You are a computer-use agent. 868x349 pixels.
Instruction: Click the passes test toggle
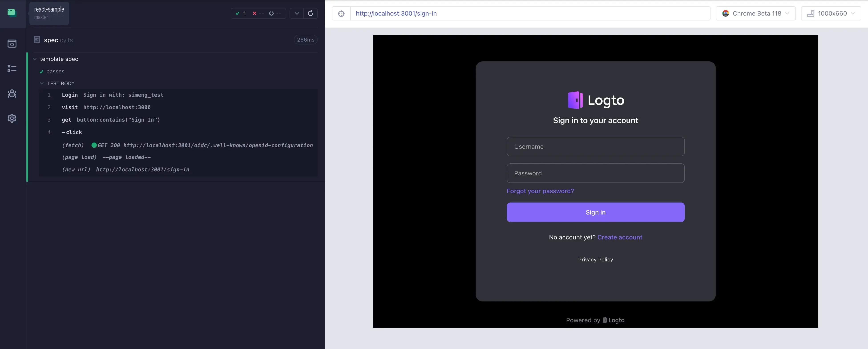55,71
